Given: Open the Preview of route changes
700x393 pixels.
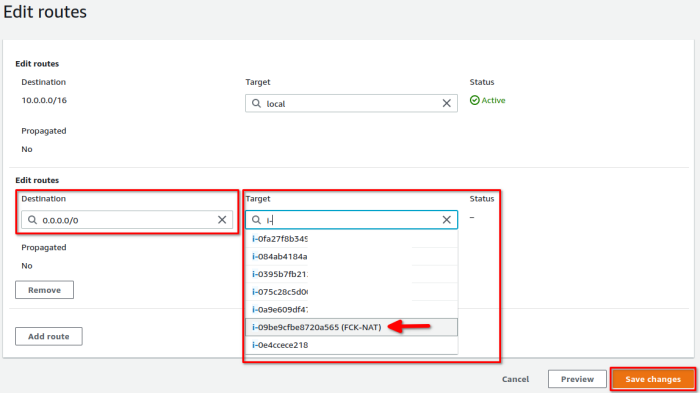Looking at the screenshot, I should pos(577,379).
